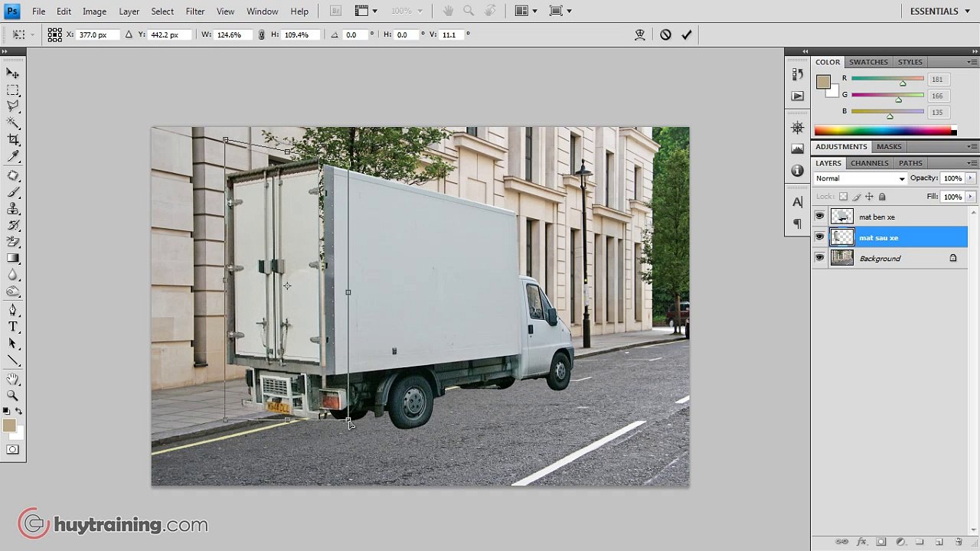Select the Magic Wand tool
Viewport: 980px width, 551px height.
pos(13,123)
